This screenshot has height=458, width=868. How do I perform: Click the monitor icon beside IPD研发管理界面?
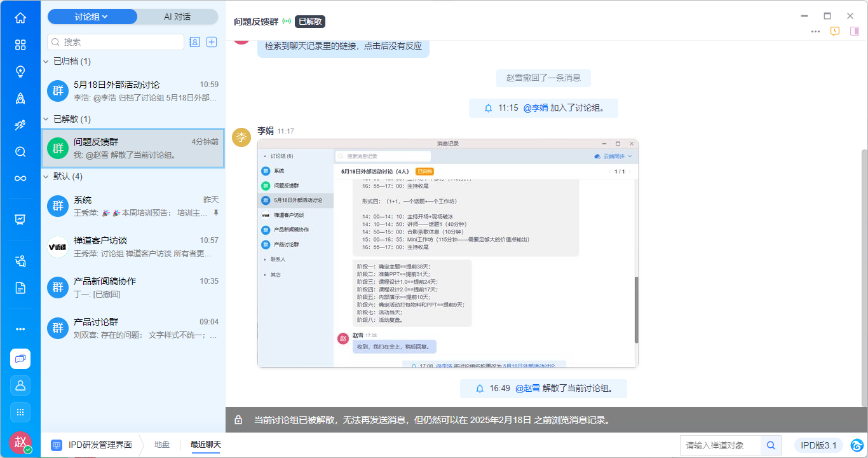point(57,445)
